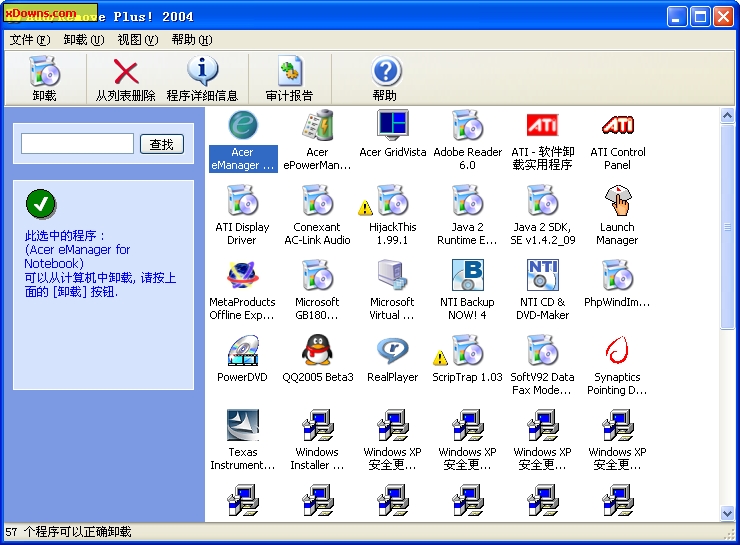Click 从列表删除 red X toolbar icon
Viewport: 740px width, 545px height.
[126, 72]
